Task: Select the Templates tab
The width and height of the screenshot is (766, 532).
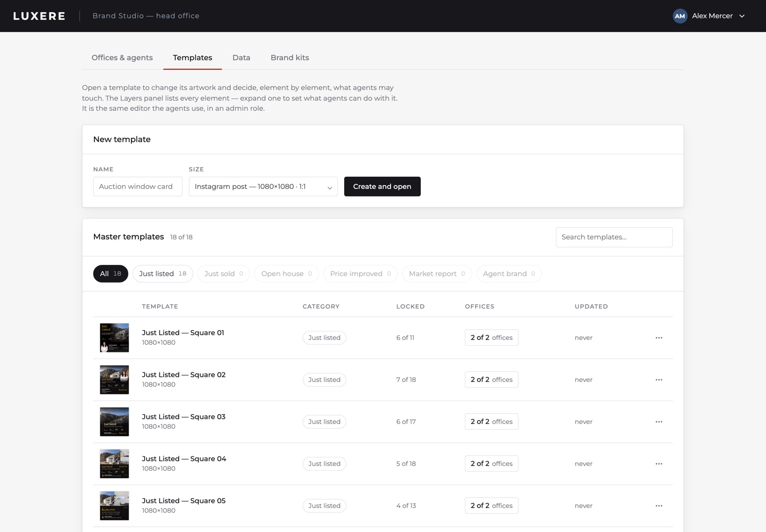Action: coord(193,57)
